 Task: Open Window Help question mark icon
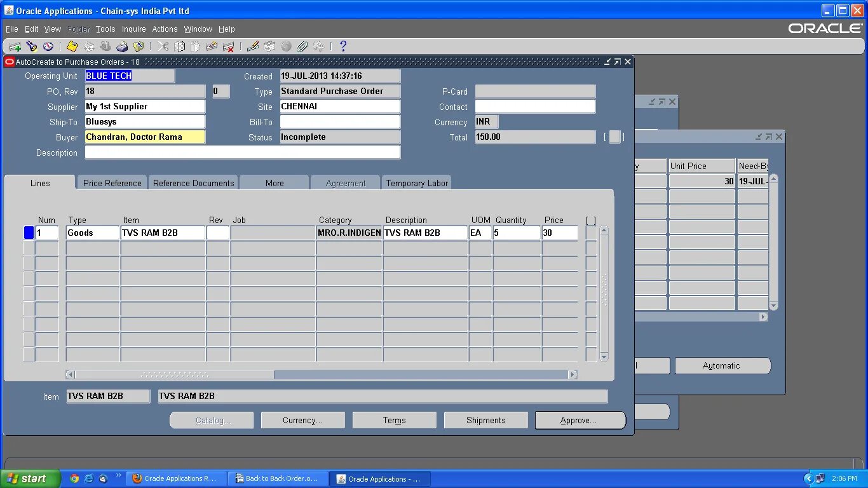343,46
